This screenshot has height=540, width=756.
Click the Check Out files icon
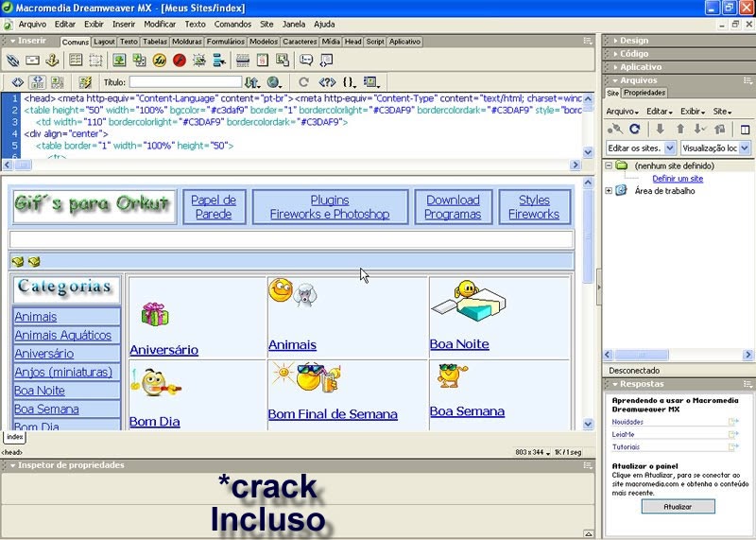[x=699, y=129]
